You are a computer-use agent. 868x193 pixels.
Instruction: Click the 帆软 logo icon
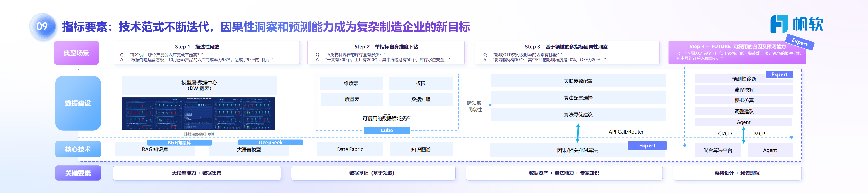pyautogui.click(x=779, y=24)
